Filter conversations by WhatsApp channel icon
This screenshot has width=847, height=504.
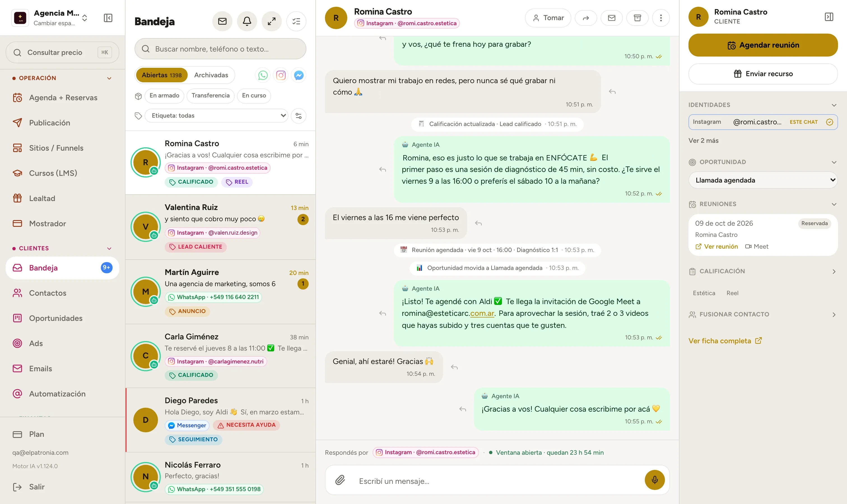263,75
